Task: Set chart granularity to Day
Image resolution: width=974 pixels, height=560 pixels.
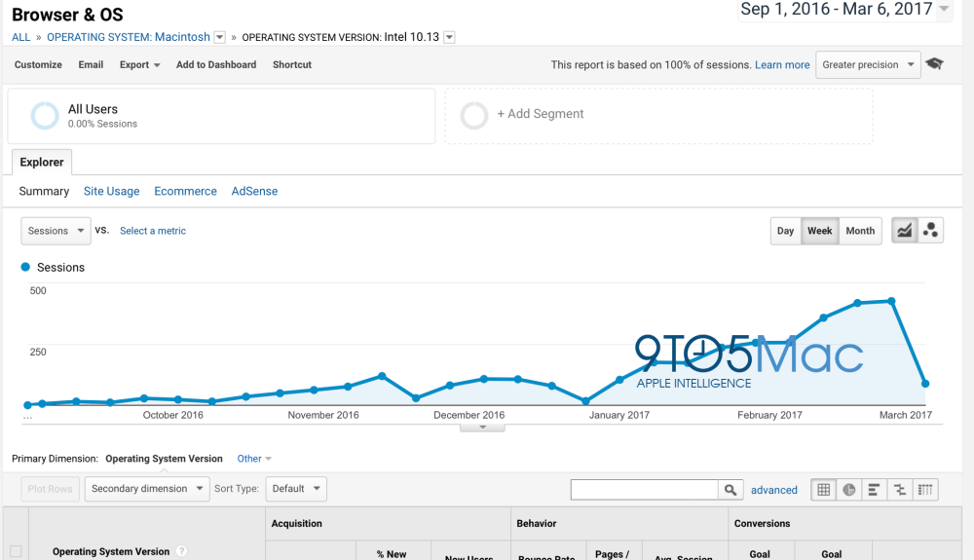Action: [x=786, y=231]
